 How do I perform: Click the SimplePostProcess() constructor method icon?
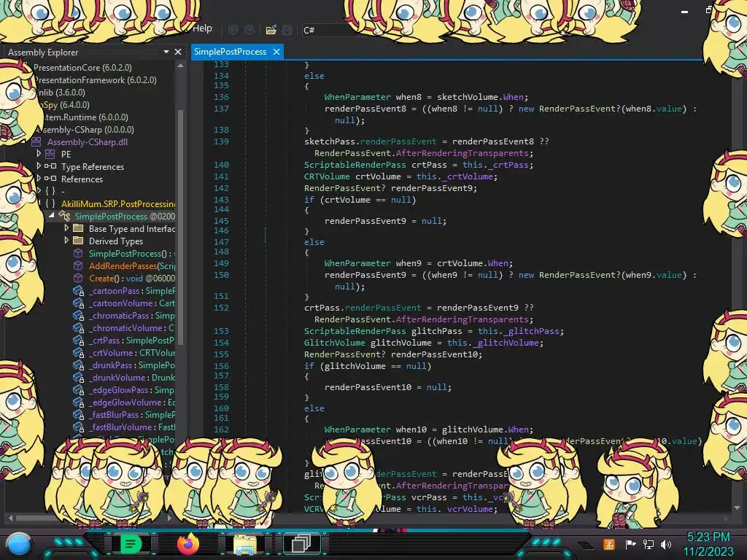pos(78,253)
